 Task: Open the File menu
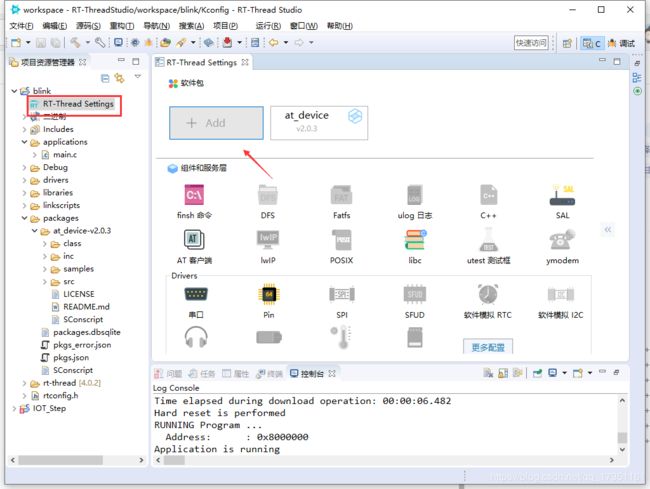coord(21,26)
